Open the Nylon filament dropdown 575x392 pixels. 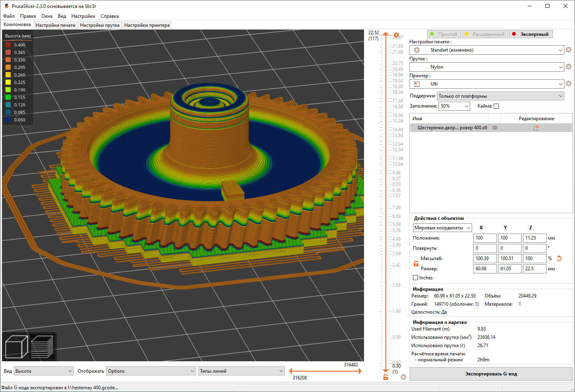click(487, 67)
